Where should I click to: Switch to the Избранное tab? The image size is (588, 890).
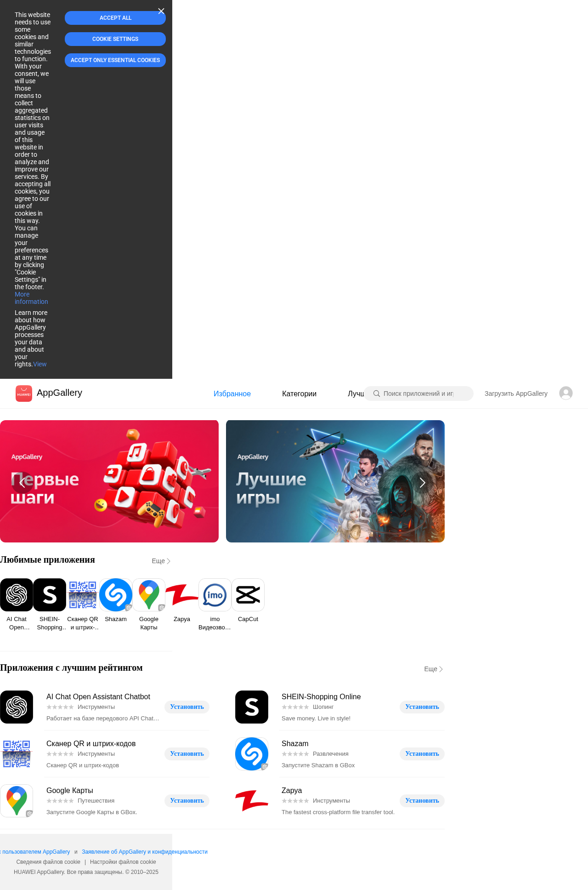(x=232, y=394)
